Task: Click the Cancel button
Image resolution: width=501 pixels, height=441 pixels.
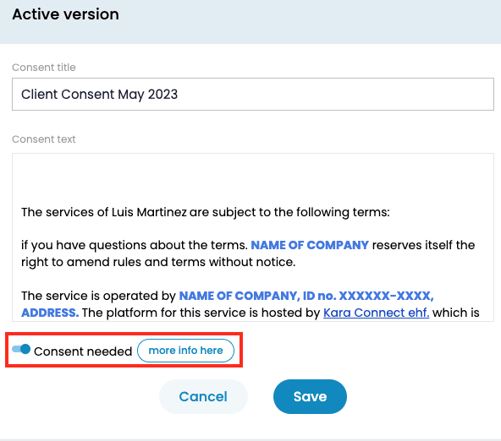Action: [x=203, y=397]
